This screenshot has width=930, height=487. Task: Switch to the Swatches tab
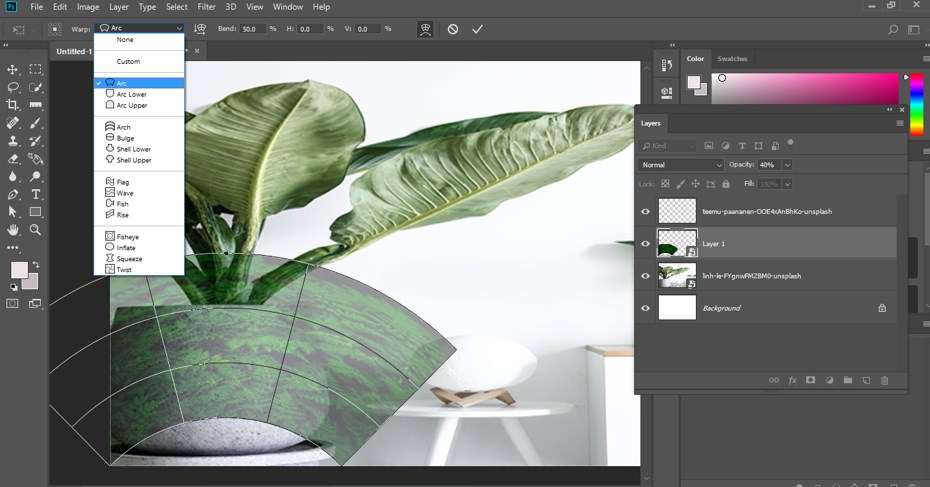(x=732, y=59)
